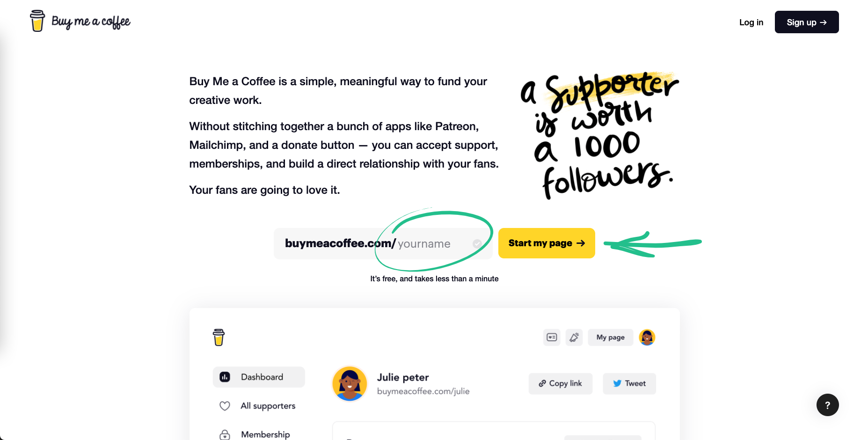Click the party popper icon in preview header
Viewport: 868px width, 440px height.
click(x=574, y=337)
